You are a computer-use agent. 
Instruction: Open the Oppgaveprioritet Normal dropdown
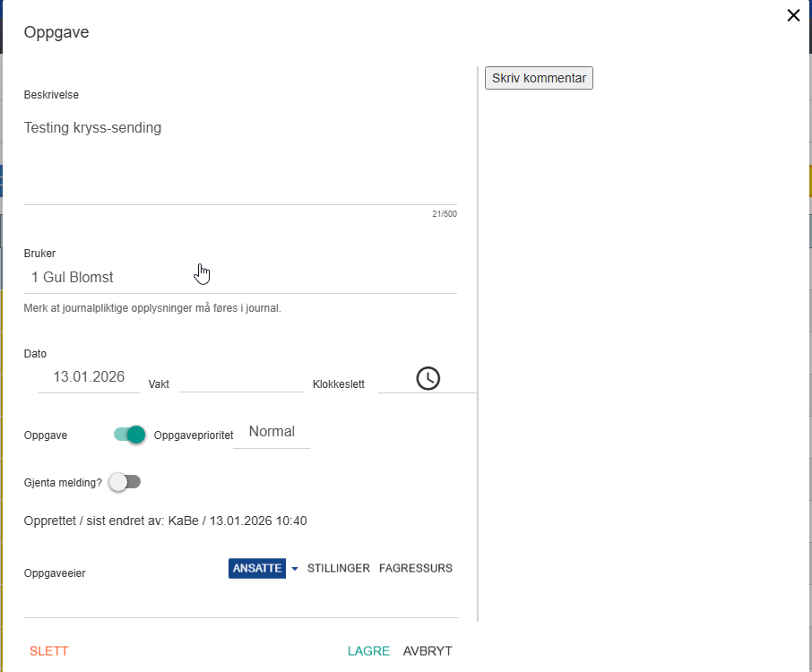[x=272, y=432]
